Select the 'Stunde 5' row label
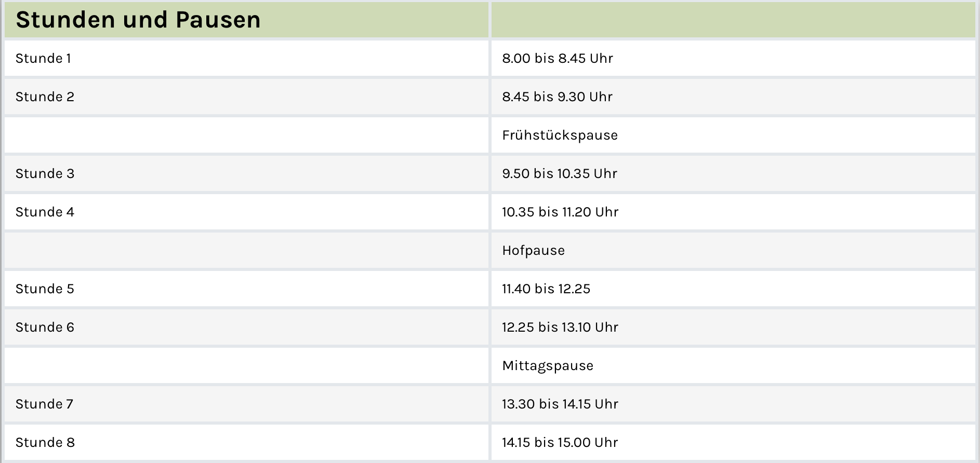 (x=45, y=289)
